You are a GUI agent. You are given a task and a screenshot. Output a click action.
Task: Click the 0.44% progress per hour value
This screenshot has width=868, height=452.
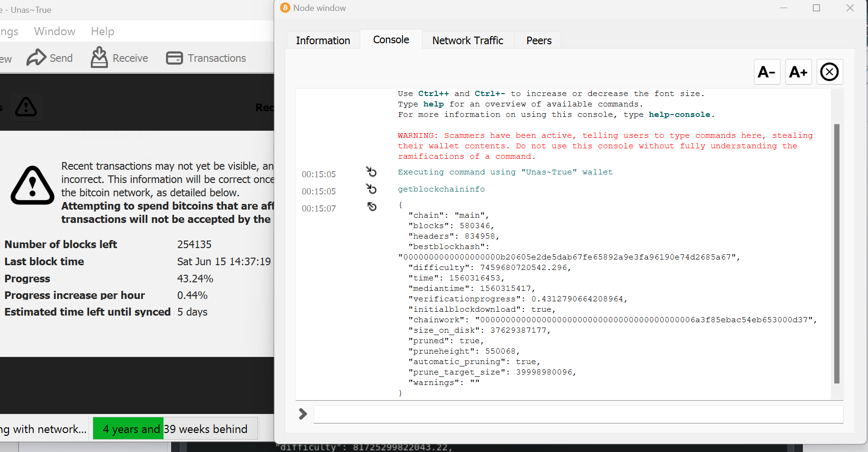[x=193, y=295]
